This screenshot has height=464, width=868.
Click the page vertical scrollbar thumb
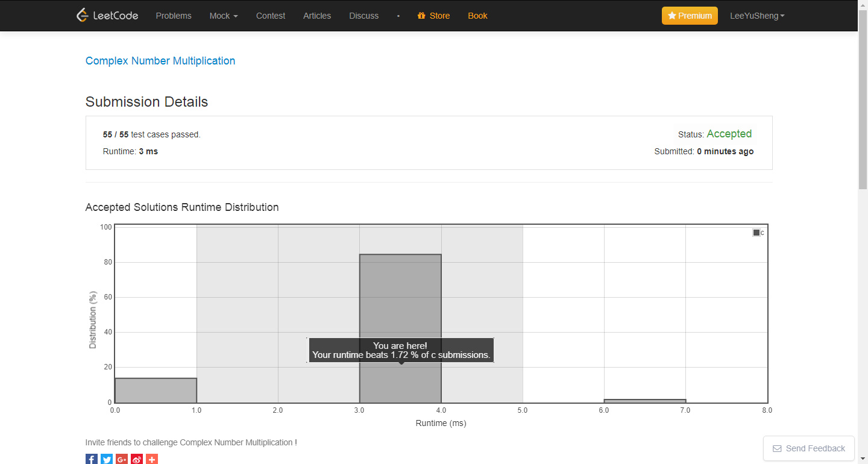pos(863,108)
